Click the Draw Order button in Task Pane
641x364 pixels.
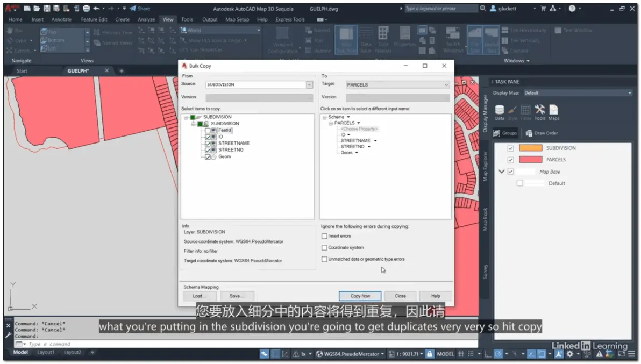(542, 133)
